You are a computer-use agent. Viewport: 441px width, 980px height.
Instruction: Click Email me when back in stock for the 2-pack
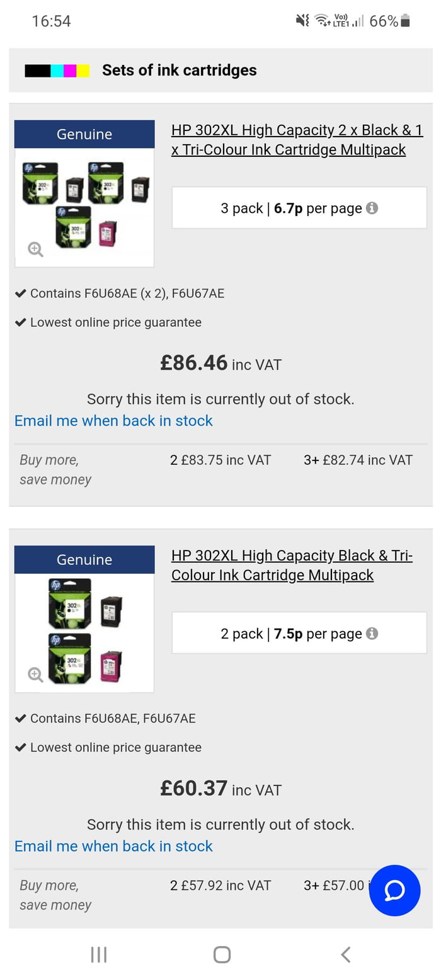pyautogui.click(x=113, y=846)
